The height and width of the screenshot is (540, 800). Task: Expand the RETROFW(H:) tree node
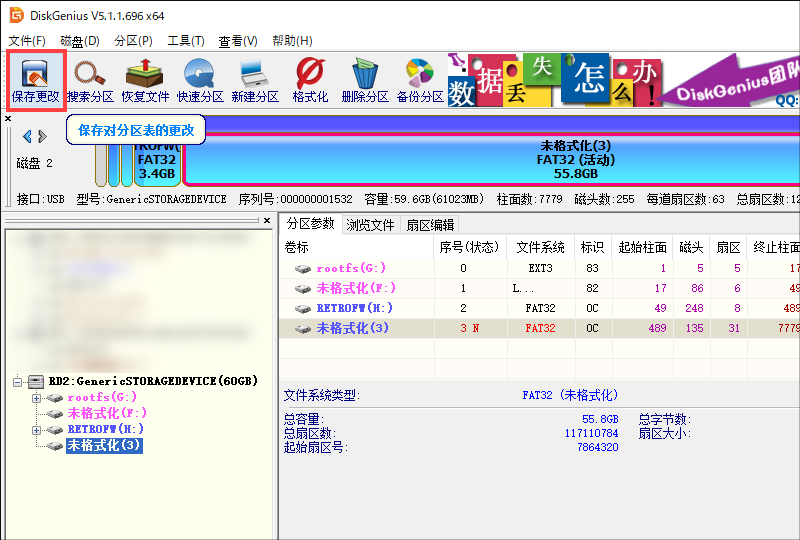coord(36,430)
